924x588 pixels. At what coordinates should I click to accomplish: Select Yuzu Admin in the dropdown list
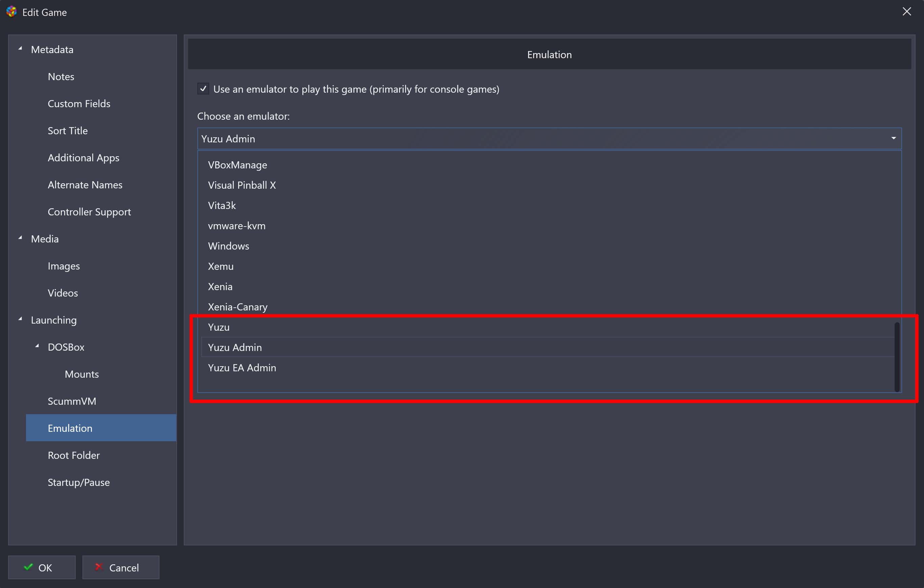(x=547, y=347)
